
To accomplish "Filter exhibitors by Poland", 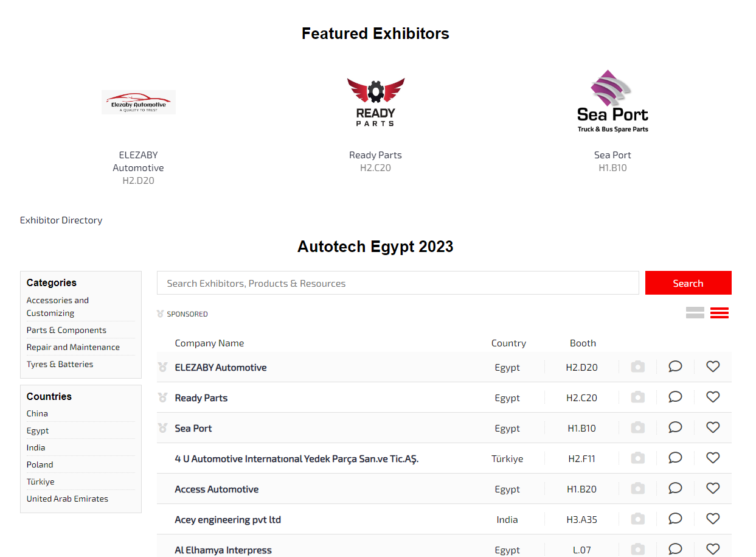I will coord(40,464).
